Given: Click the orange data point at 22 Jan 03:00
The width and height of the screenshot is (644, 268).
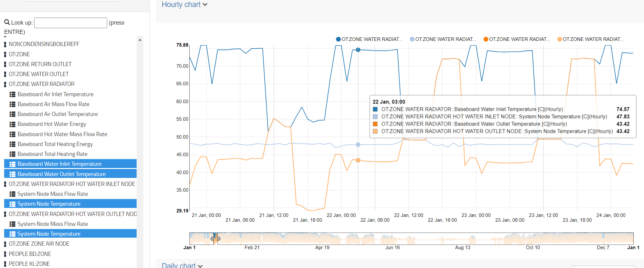Looking at the screenshot, I should 358,160.
